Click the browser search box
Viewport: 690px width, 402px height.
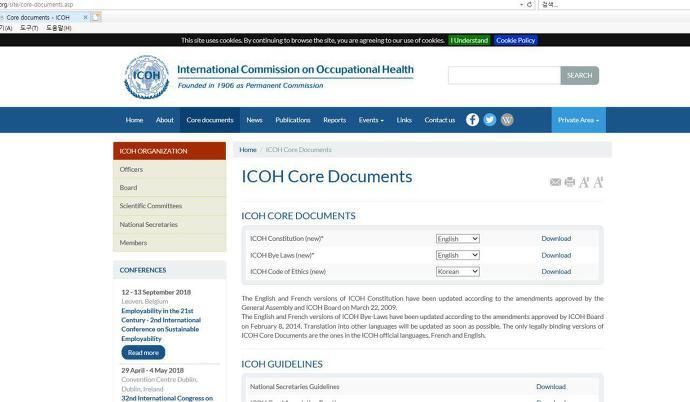click(x=614, y=4)
